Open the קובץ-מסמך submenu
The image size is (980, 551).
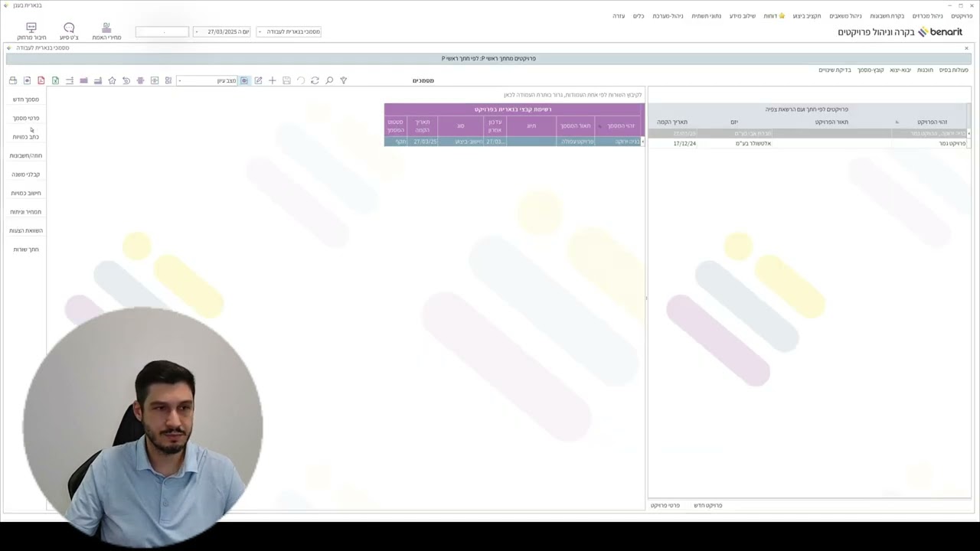pos(870,70)
